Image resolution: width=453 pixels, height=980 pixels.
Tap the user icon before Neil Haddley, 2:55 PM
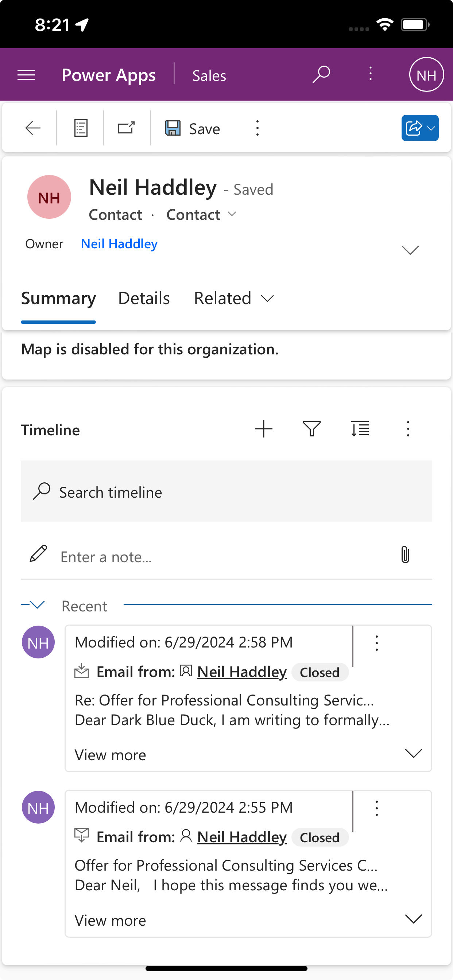186,836
